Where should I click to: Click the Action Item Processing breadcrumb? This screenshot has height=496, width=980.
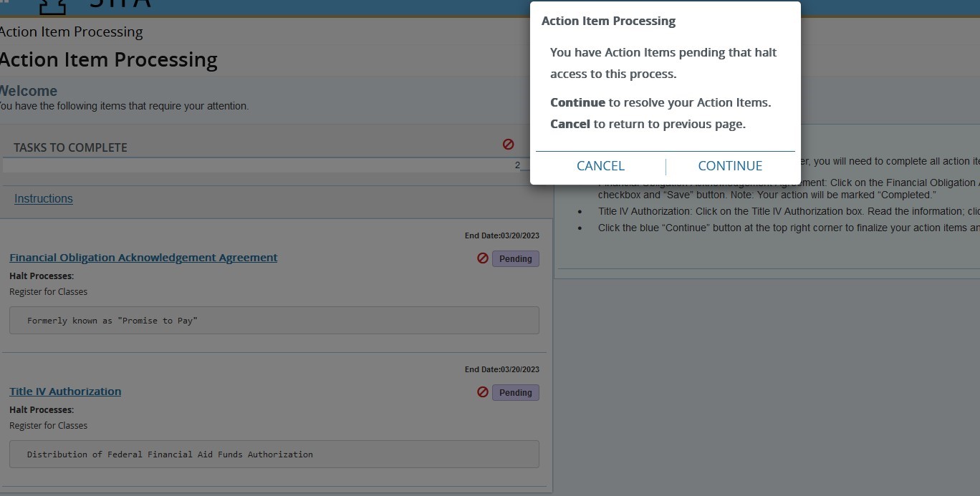tap(72, 32)
